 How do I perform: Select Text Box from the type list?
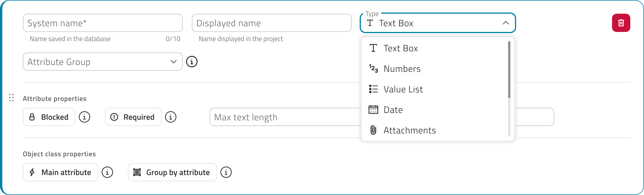tap(400, 48)
